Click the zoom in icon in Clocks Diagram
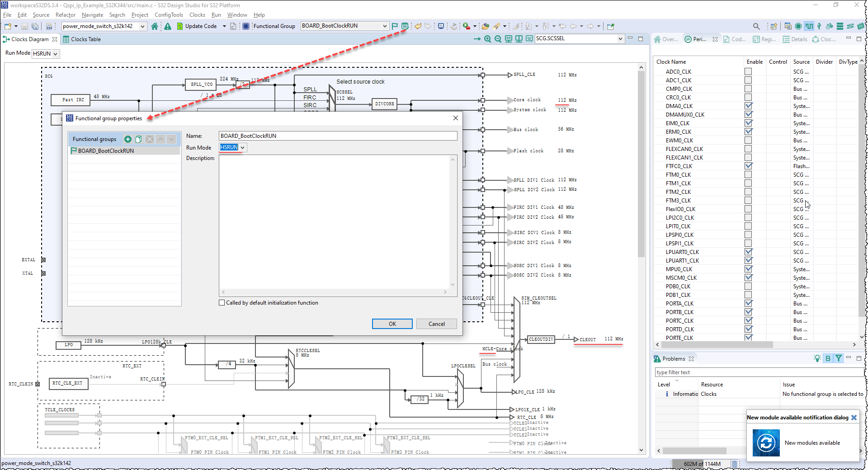 (x=487, y=39)
